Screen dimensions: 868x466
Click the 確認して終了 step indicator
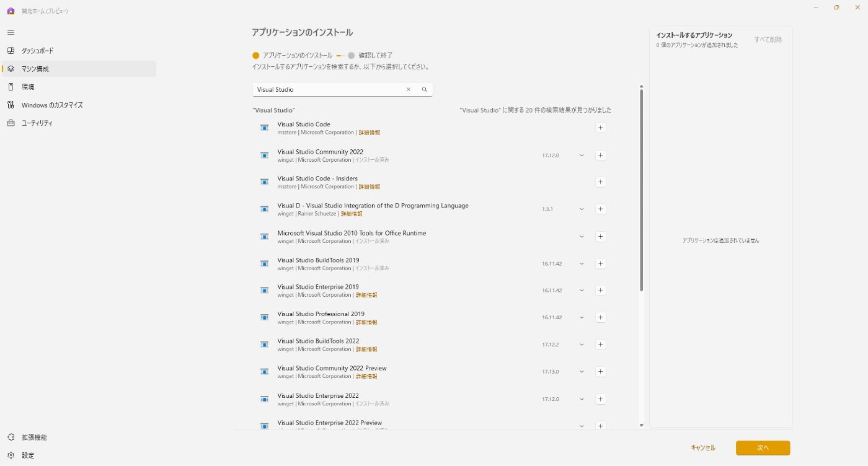pos(370,55)
